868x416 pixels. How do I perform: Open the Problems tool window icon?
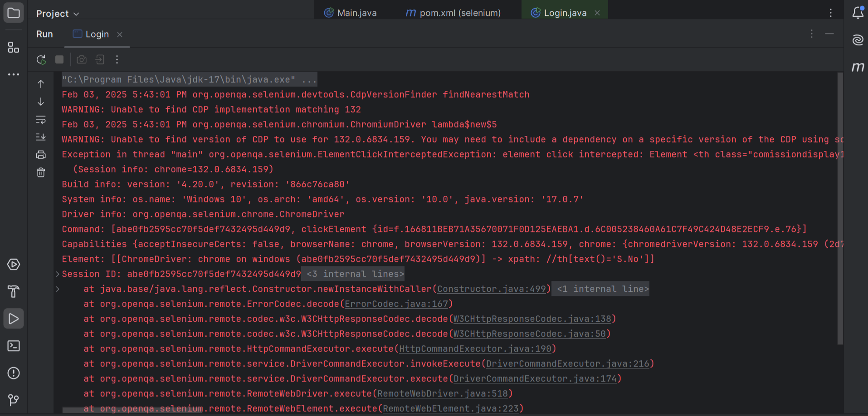(14, 373)
